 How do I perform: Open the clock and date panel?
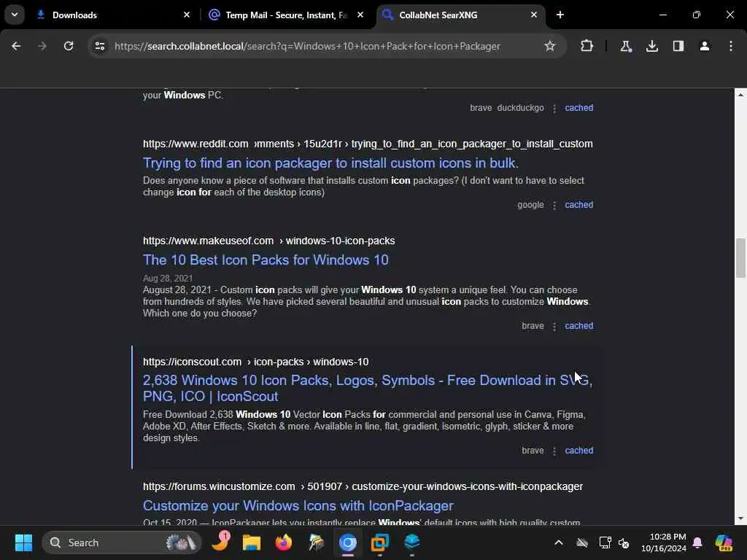[663, 542]
